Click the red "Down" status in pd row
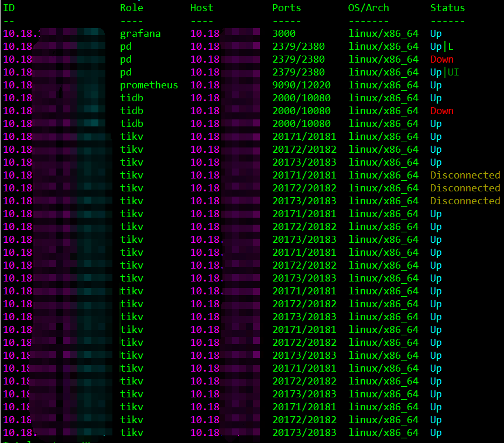Viewport: 504px width, 443px height. tap(441, 60)
